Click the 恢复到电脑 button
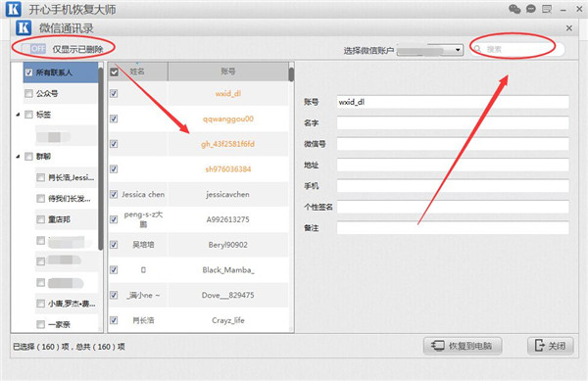Viewport: 588px width, 381px height. (463, 346)
